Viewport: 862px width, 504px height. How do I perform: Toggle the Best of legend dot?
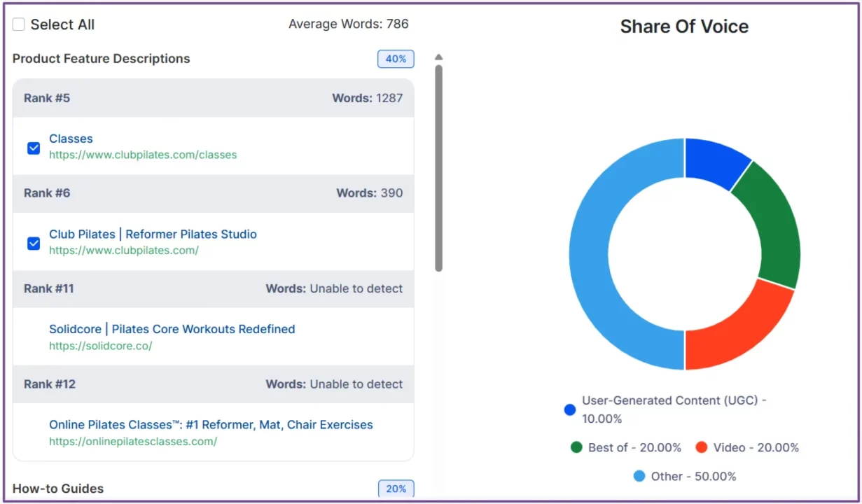pos(576,447)
